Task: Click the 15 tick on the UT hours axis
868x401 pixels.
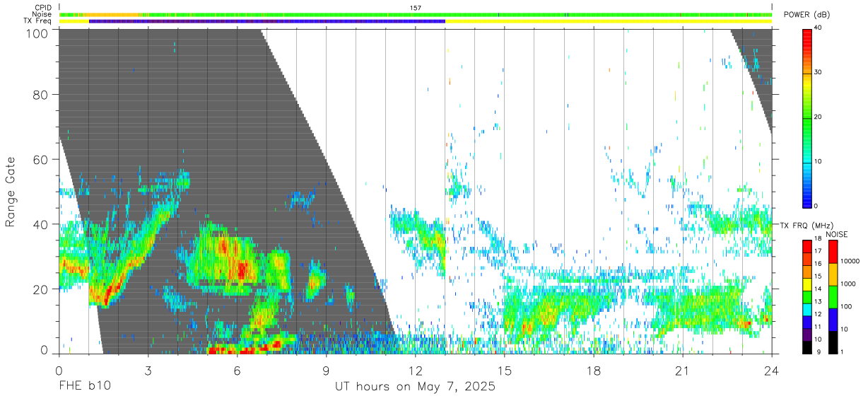Action: point(505,371)
